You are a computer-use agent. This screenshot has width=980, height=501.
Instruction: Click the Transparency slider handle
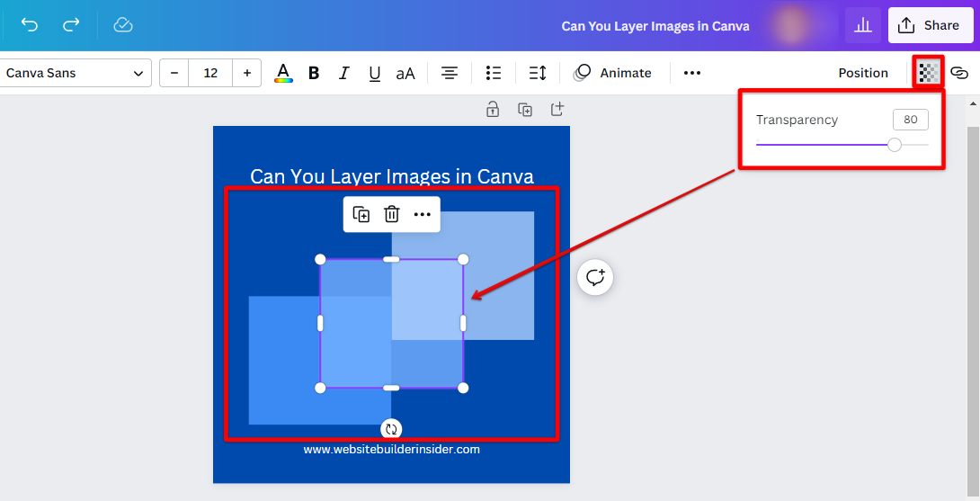[x=894, y=145]
